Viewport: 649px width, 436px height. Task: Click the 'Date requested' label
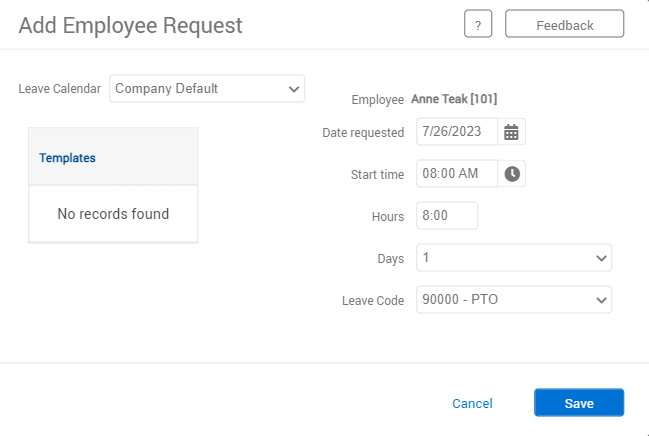coord(363,133)
